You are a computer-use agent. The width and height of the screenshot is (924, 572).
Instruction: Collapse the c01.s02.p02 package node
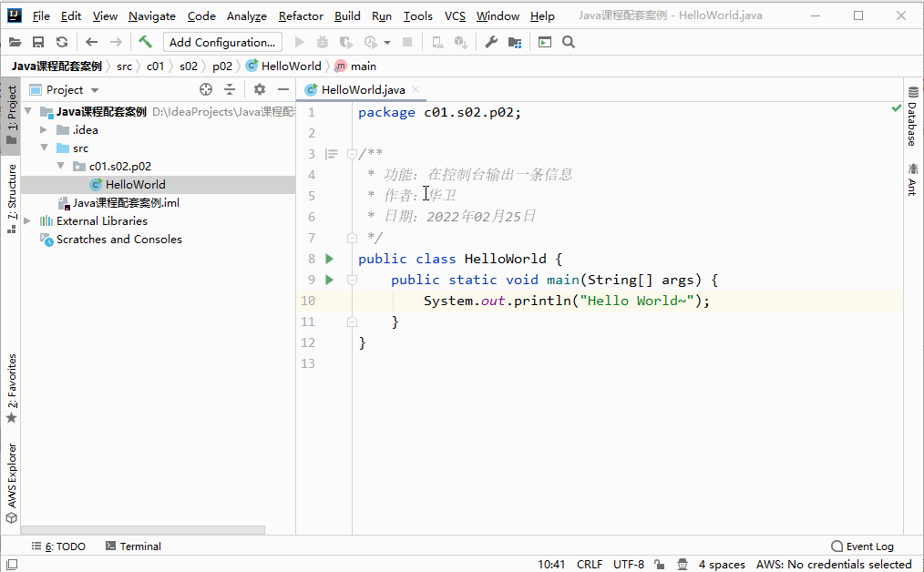pos(61,166)
